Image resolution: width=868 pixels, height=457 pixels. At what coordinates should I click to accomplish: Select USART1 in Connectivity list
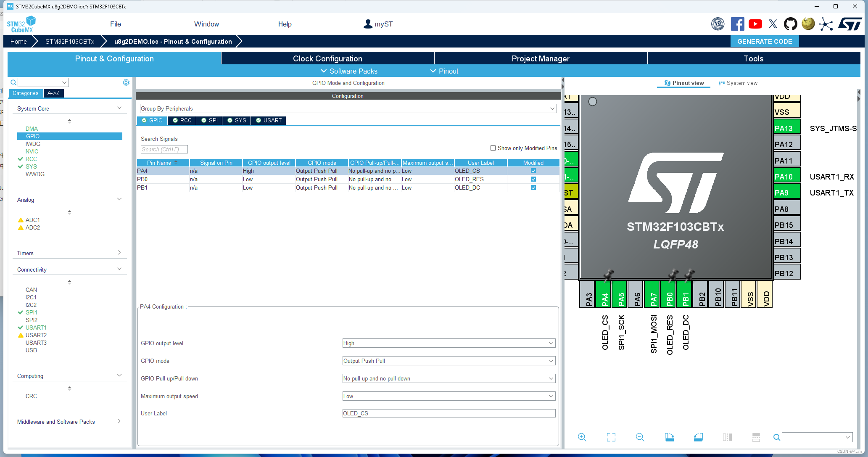point(36,328)
